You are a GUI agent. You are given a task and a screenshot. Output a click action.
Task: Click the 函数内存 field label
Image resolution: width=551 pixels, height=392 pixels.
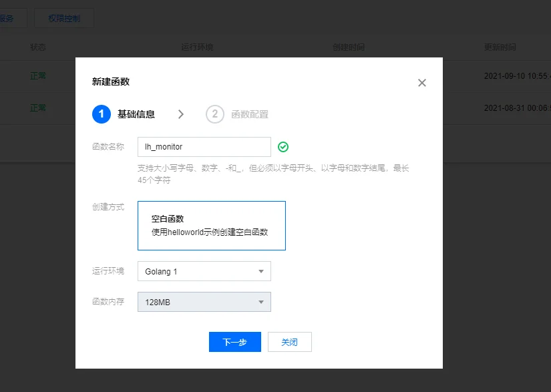(108, 301)
